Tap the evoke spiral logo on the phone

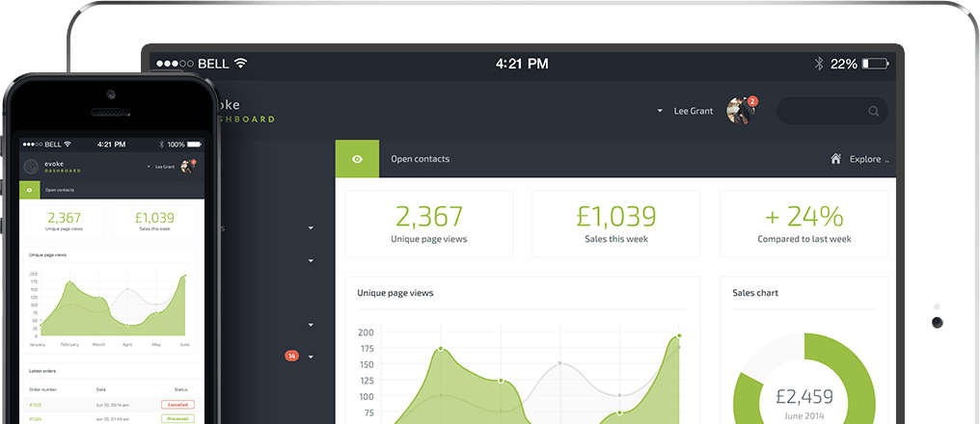tap(31, 167)
